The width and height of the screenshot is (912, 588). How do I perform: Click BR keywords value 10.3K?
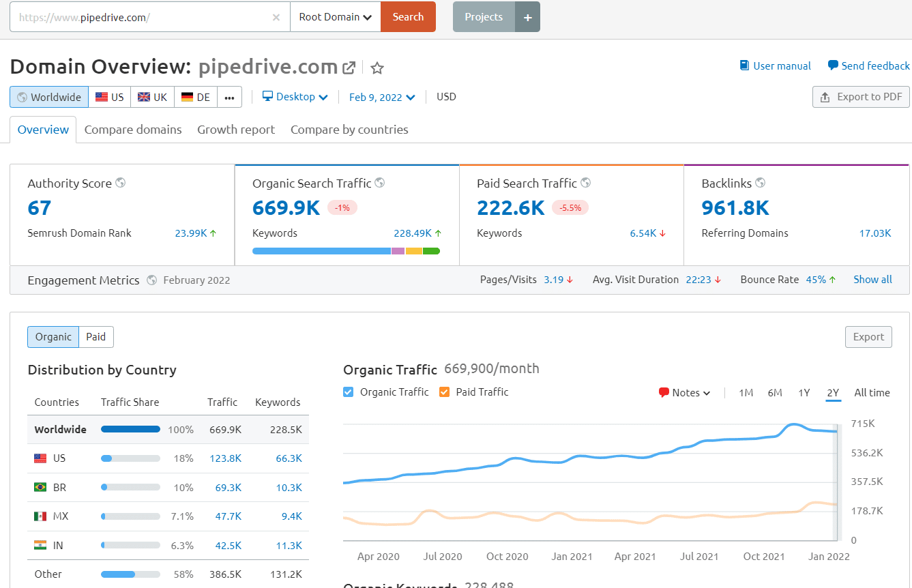pos(289,488)
